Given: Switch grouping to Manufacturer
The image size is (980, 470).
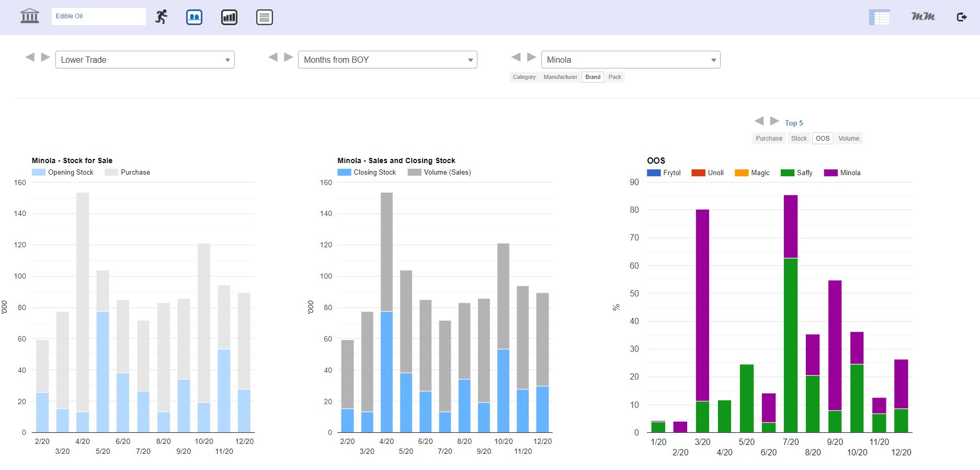Looking at the screenshot, I should click(x=560, y=77).
